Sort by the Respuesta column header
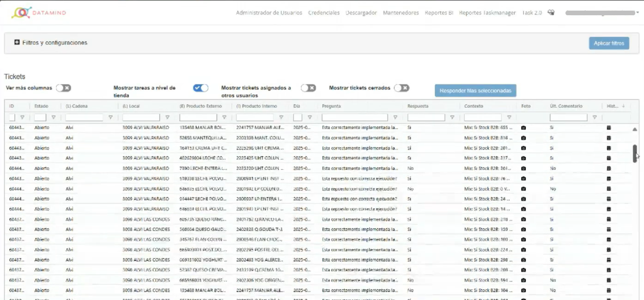This screenshot has width=644, height=300. pos(418,106)
